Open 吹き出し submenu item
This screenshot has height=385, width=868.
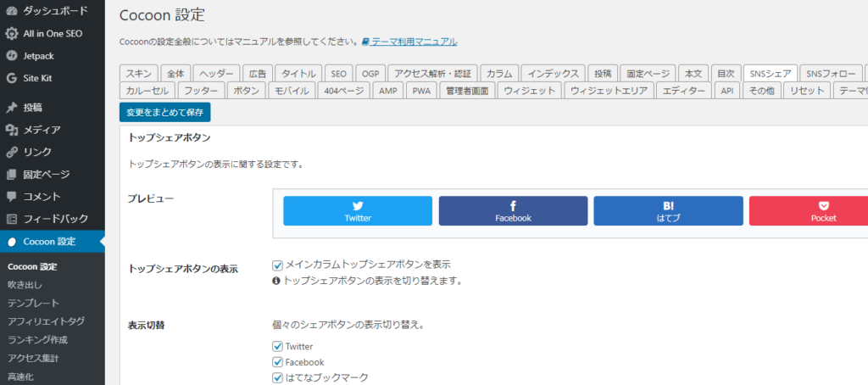pyautogui.click(x=25, y=285)
